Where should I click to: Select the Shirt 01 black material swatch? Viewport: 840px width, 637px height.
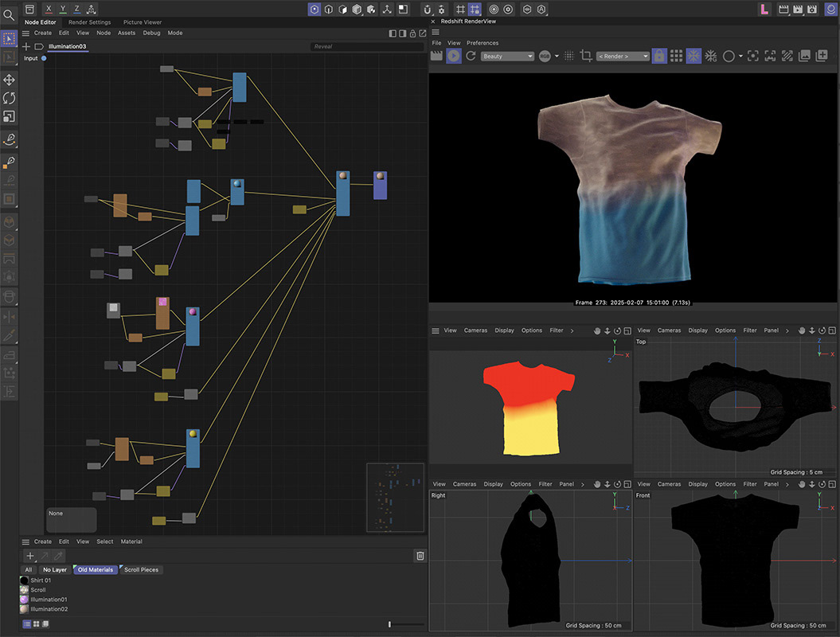click(x=24, y=580)
